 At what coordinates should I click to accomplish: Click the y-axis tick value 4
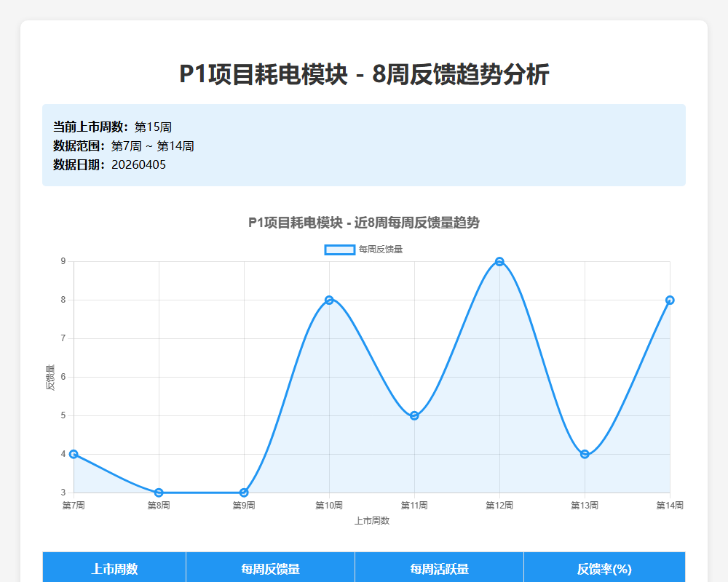63,454
